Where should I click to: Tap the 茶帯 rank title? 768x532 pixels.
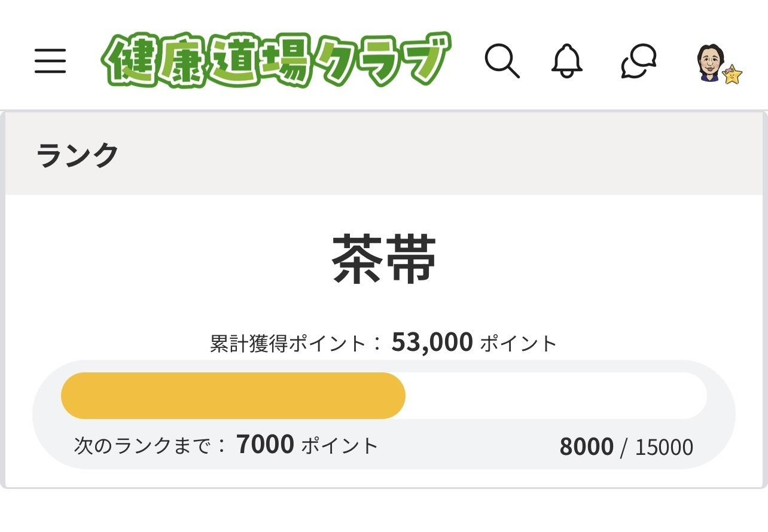384,259
